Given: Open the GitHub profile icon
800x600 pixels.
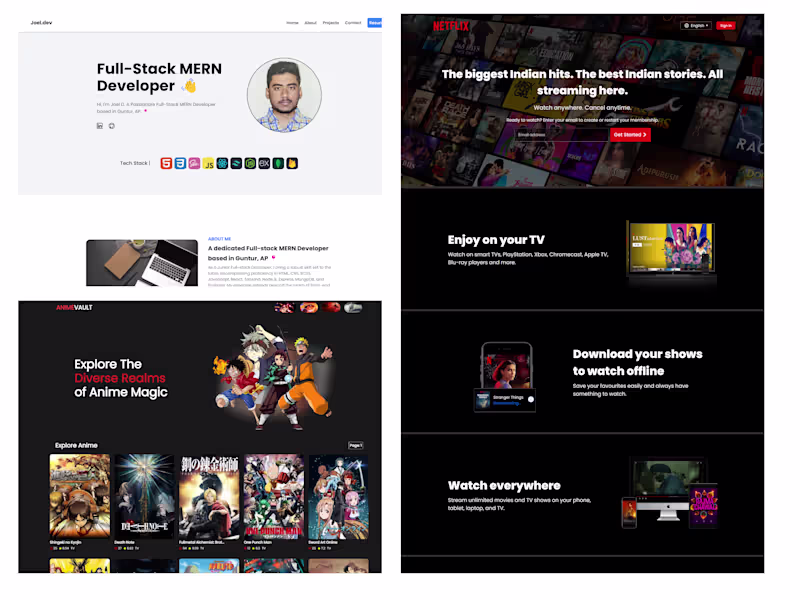Looking at the screenshot, I should click(x=112, y=126).
